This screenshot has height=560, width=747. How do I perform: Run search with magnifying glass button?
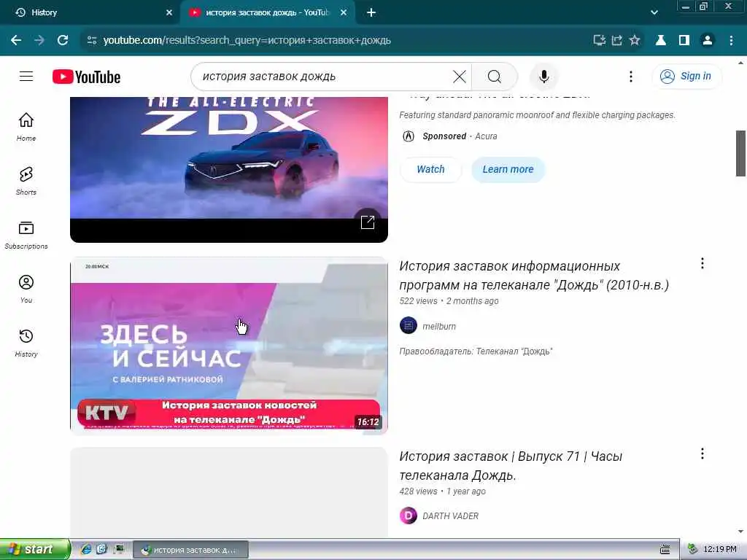tap(494, 77)
